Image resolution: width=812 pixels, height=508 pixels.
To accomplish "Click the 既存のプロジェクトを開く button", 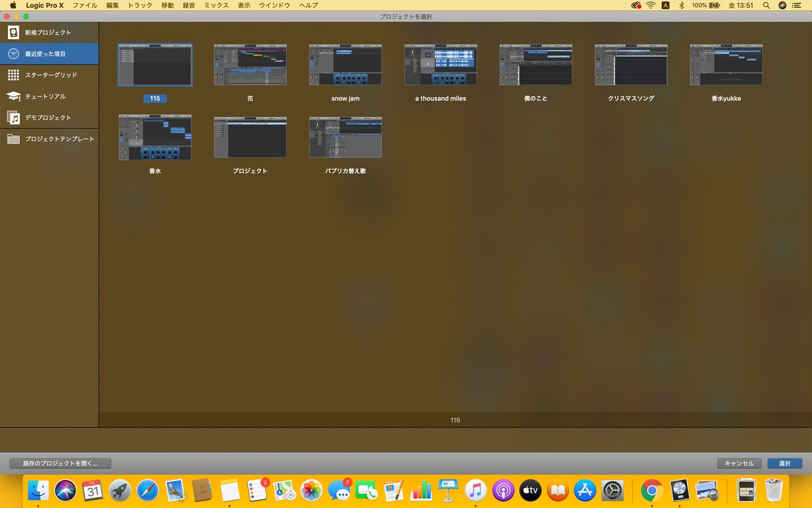I will [61, 463].
